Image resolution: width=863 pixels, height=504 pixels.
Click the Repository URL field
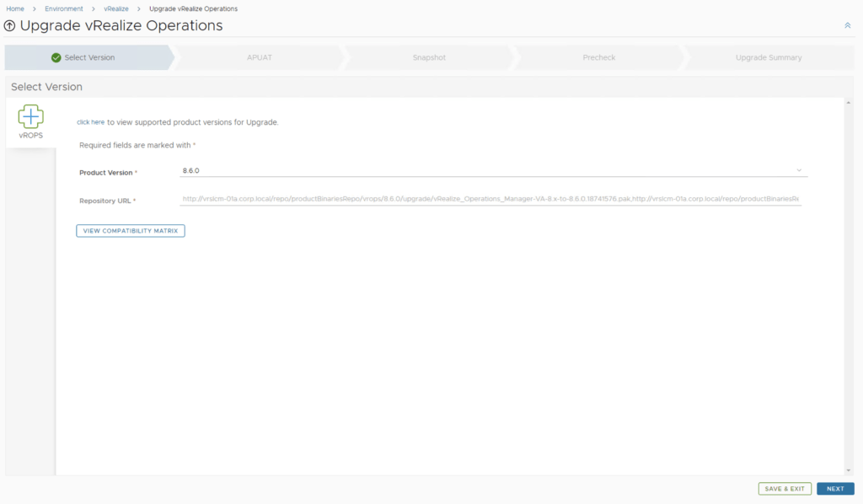(490, 200)
